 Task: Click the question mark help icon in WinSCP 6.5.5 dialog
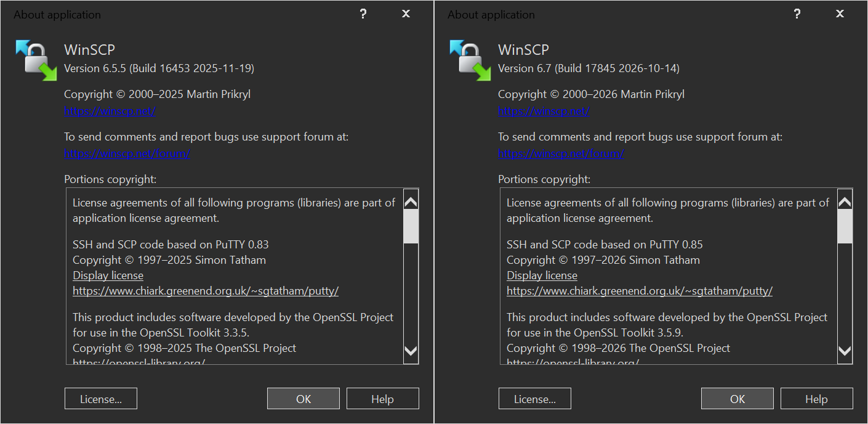point(363,14)
